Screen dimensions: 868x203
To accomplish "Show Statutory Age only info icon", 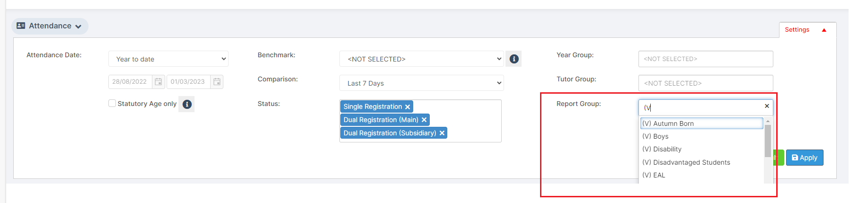I will click(x=187, y=104).
